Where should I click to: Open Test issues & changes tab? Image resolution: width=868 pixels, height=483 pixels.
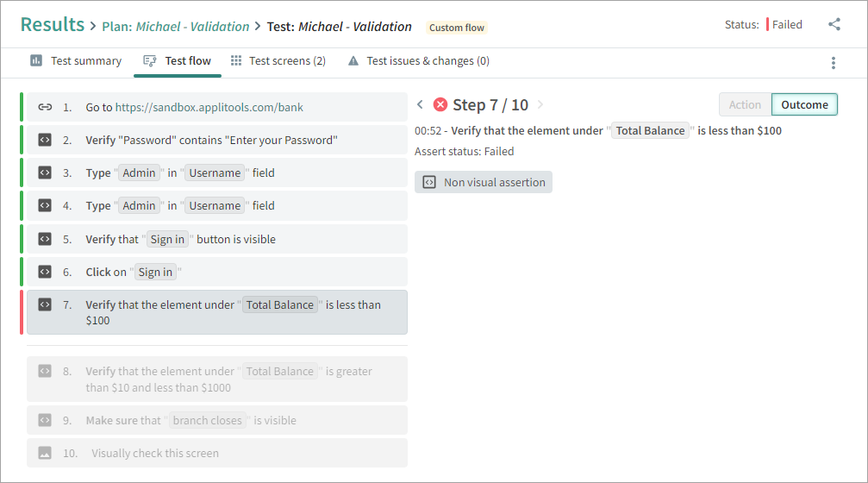point(418,61)
